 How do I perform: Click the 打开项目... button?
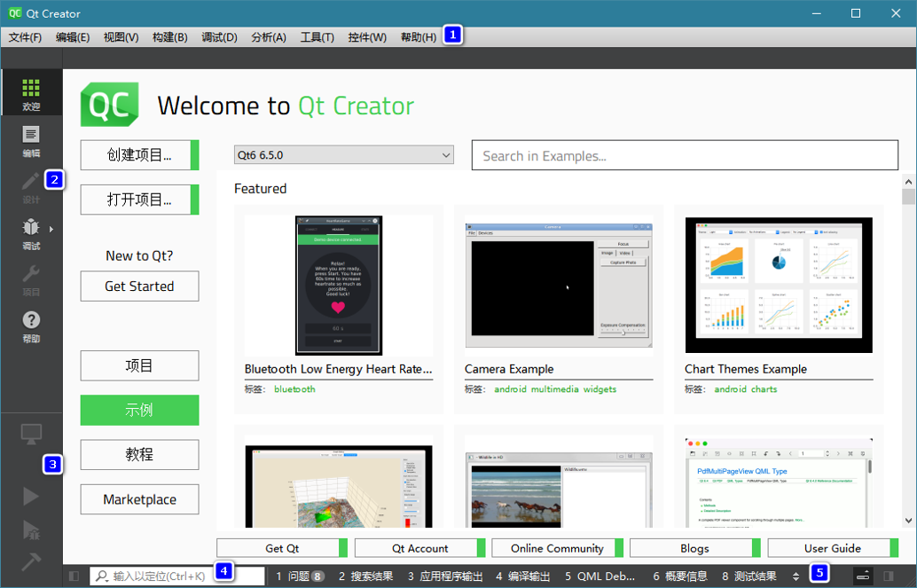(x=140, y=200)
